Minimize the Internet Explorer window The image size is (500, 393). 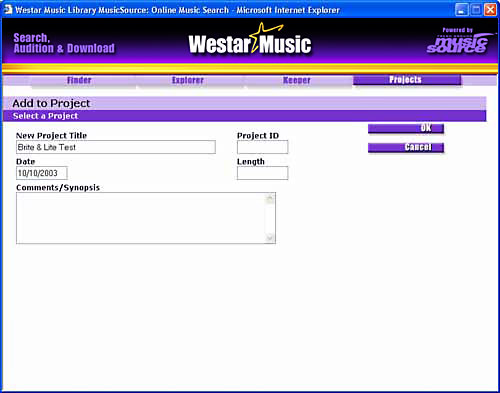pos(461,10)
